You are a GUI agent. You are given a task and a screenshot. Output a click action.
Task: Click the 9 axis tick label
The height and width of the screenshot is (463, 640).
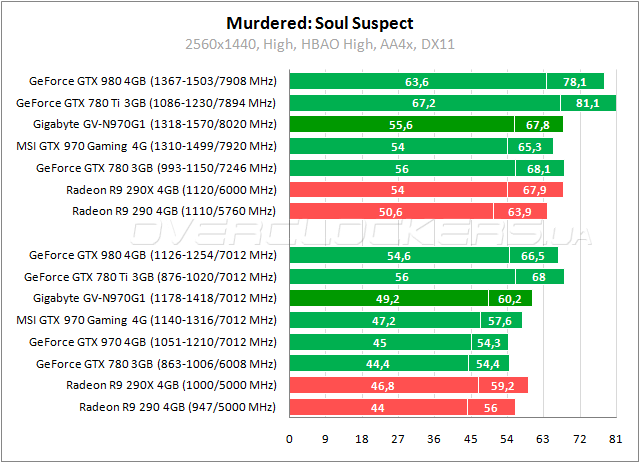[325, 439]
